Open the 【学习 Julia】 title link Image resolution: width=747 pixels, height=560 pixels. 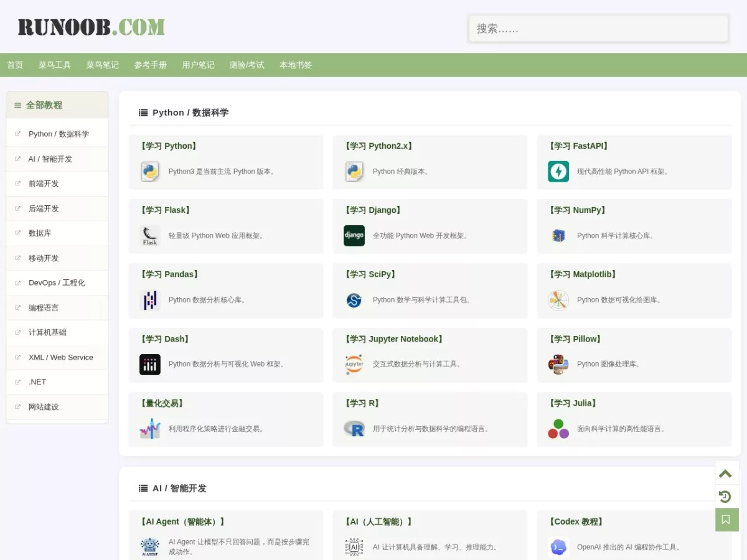(573, 403)
